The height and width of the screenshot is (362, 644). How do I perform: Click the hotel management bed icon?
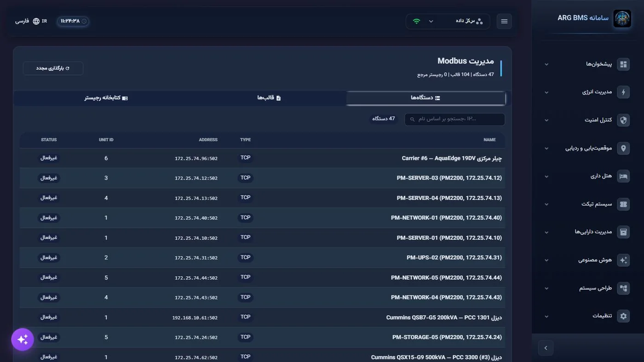coord(623,176)
